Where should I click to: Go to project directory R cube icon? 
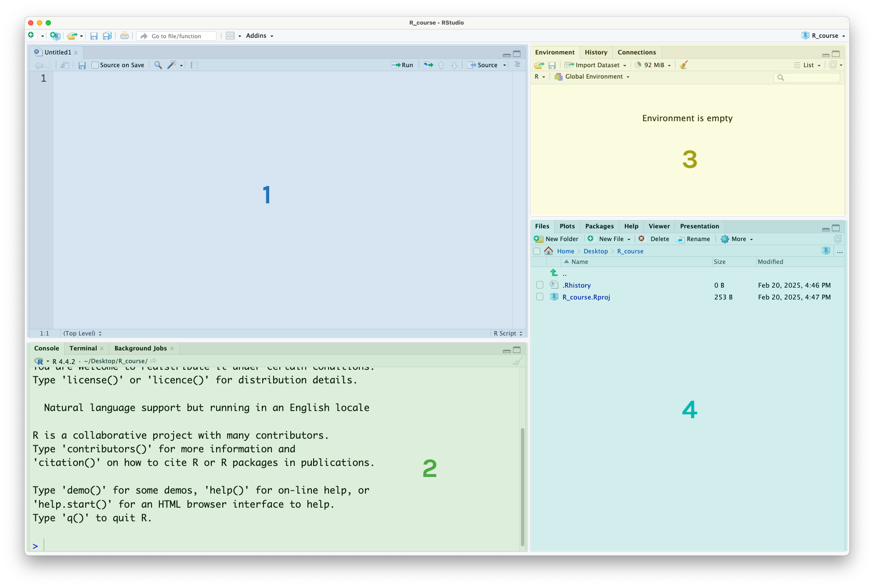tap(826, 251)
